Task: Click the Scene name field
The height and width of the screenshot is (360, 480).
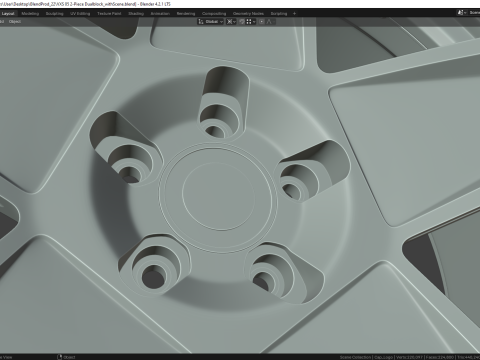Action: 474,13
